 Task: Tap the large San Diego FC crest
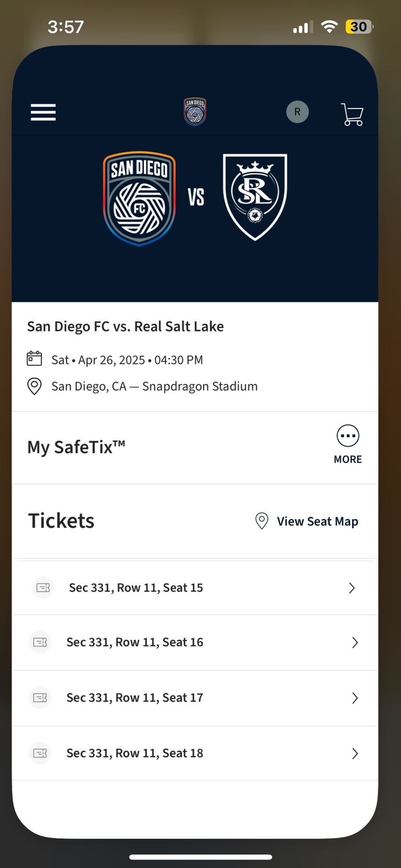click(x=139, y=198)
